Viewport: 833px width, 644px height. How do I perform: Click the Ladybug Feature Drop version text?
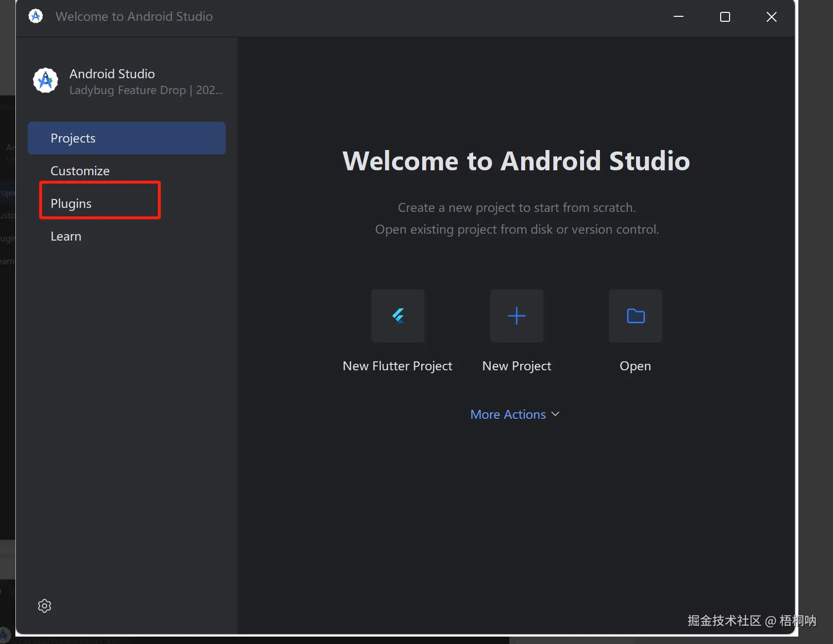(146, 90)
